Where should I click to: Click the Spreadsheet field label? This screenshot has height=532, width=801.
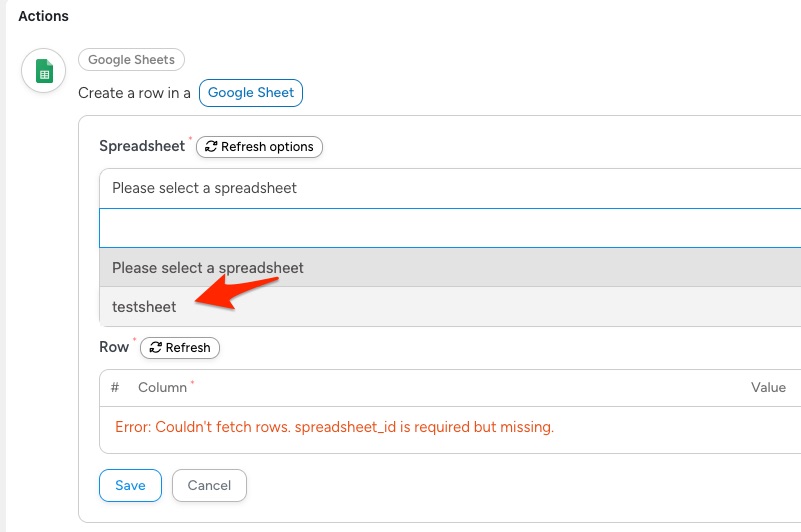[x=142, y=146]
